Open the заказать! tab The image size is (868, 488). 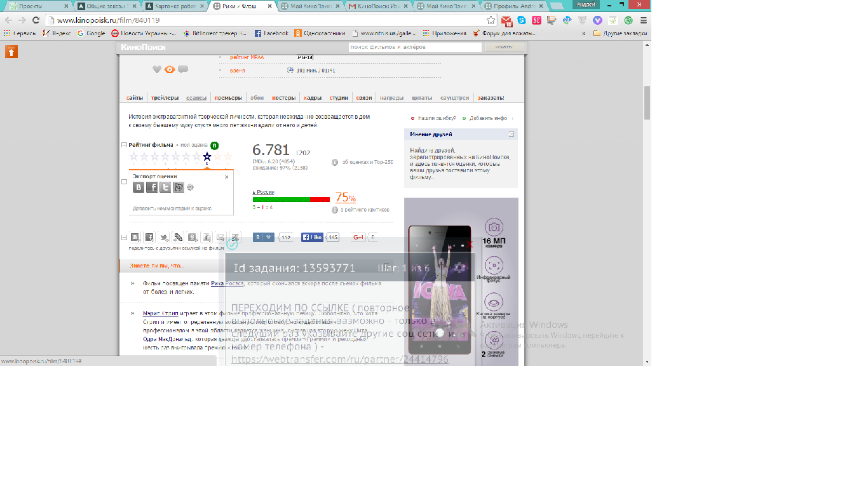[x=491, y=98]
